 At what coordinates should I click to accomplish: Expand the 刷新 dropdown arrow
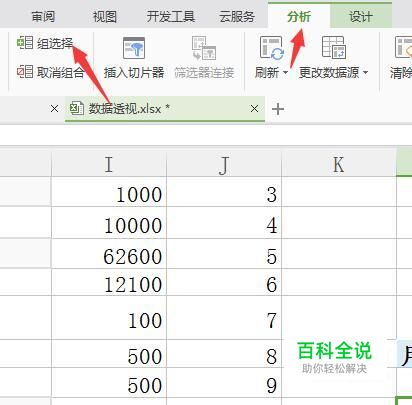285,72
